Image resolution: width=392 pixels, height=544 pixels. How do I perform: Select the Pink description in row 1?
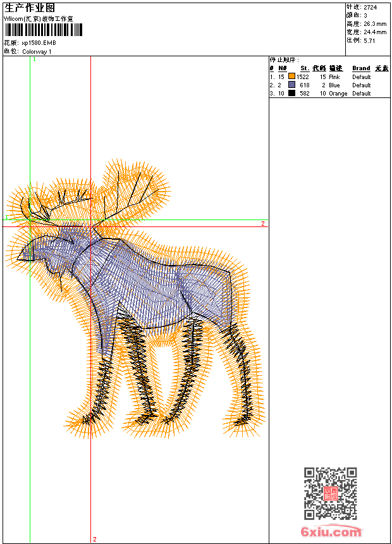[x=334, y=77]
